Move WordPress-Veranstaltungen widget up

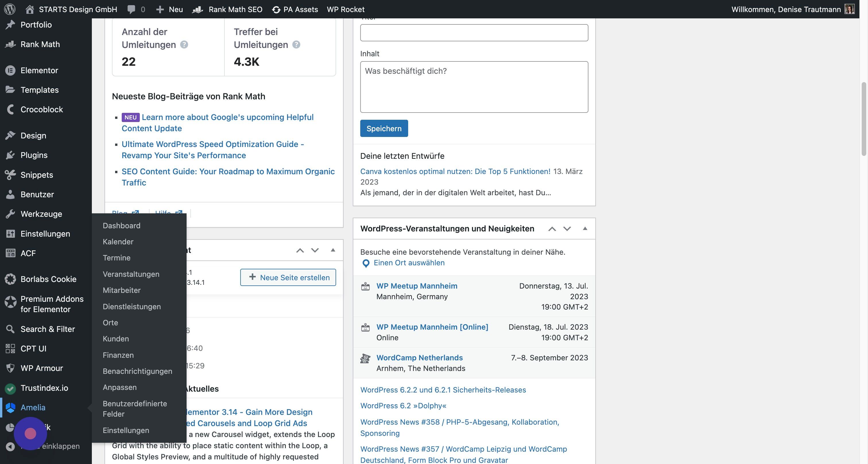click(x=552, y=229)
